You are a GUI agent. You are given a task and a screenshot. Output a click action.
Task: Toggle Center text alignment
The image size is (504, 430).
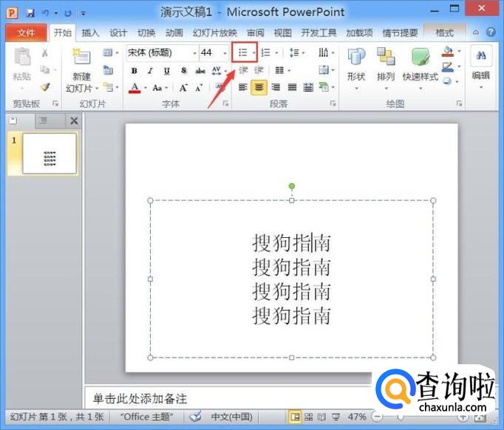pos(259,87)
